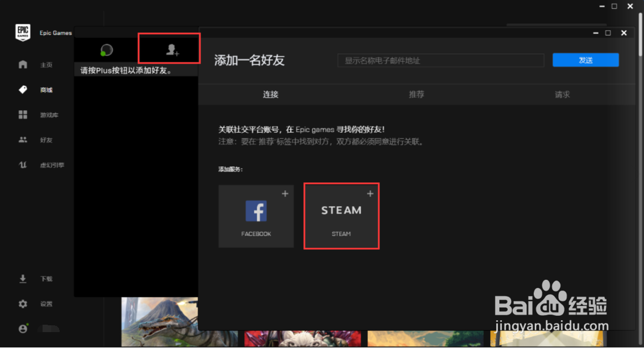
Task: Click the add friend plus person icon
Action: coord(173,49)
